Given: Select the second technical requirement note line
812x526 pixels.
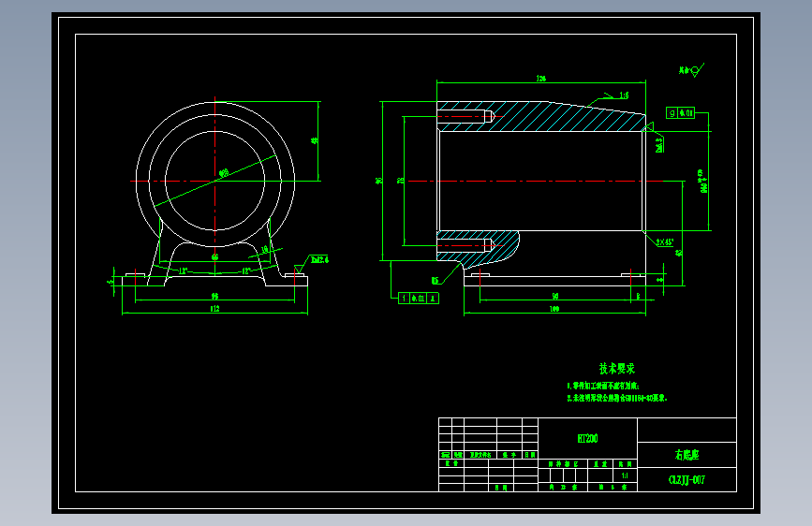Looking at the screenshot, I should [x=617, y=398].
